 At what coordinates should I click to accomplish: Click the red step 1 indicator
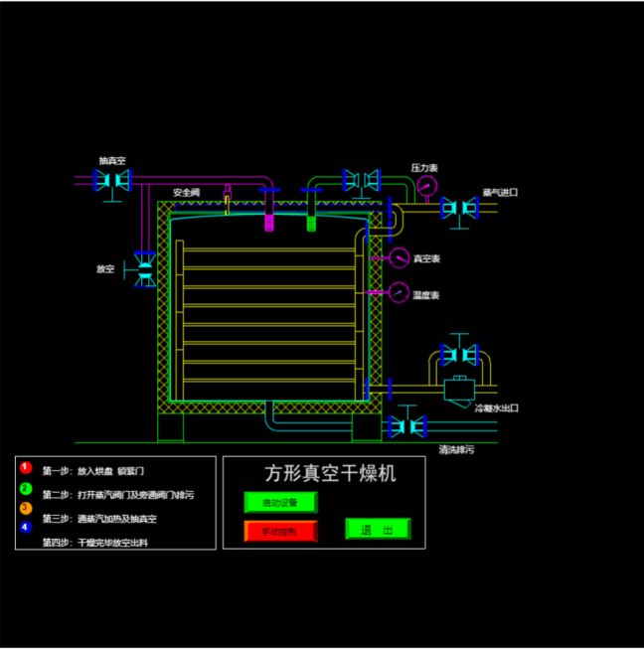pyautogui.click(x=26, y=468)
